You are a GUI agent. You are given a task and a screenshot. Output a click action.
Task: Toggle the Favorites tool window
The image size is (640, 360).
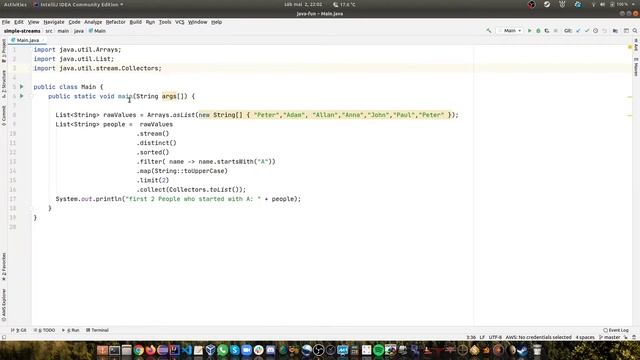tap(4, 267)
